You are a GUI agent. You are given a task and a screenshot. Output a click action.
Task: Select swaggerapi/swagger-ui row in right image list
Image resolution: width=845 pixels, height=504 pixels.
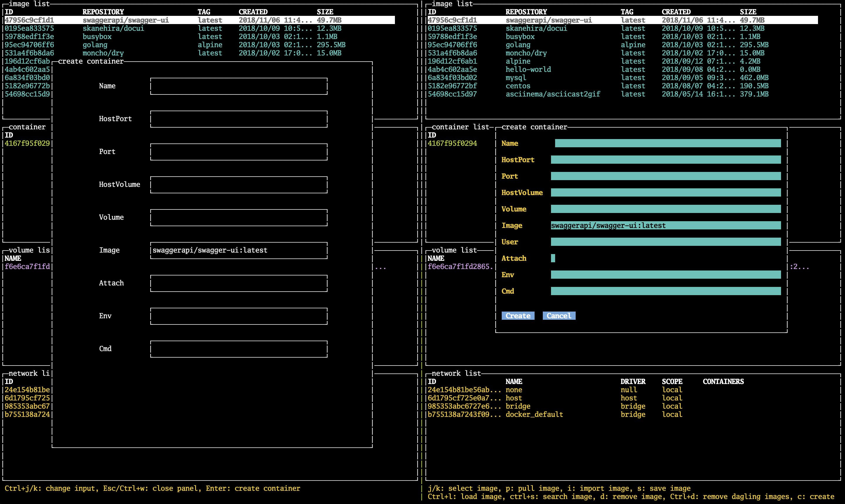tap(623, 20)
